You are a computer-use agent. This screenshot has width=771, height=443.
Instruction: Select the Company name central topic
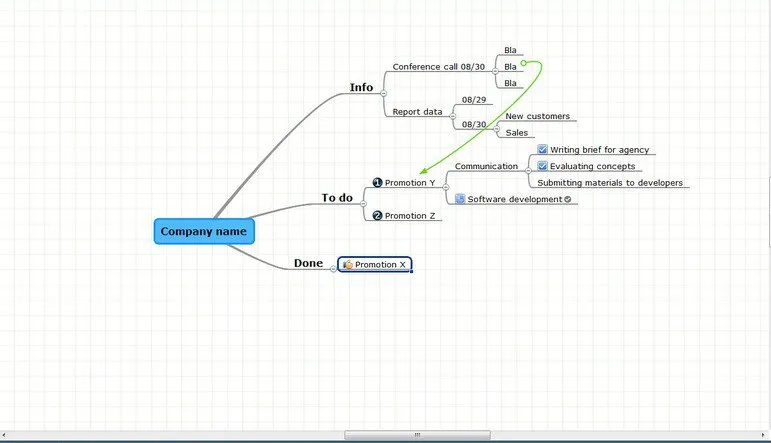tap(204, 231)
